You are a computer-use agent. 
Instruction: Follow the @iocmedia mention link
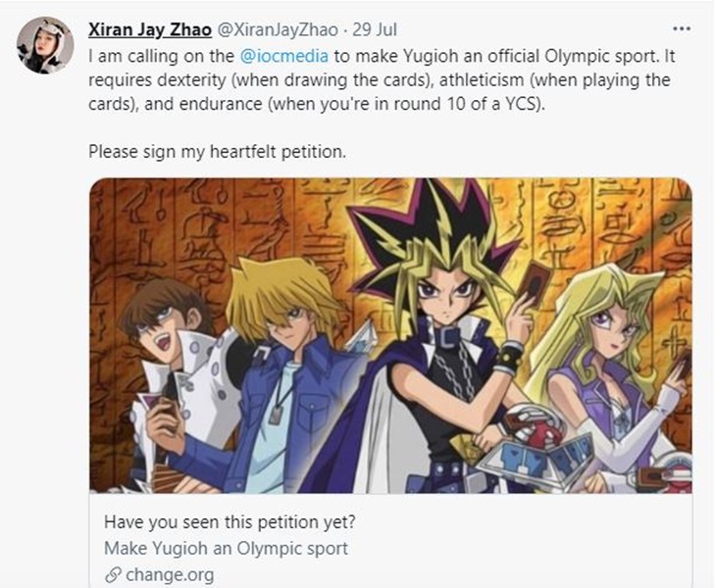point(283,56)
